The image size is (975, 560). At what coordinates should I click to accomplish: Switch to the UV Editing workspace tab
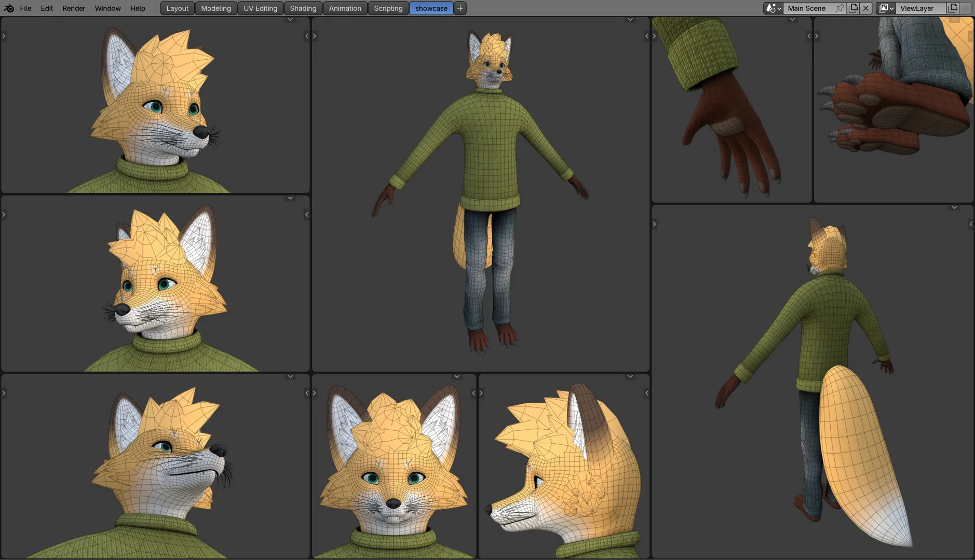point(260,8)
